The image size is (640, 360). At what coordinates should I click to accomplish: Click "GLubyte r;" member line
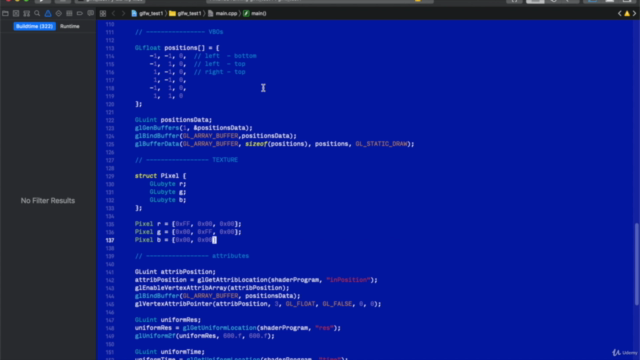(x=168, y=184)
